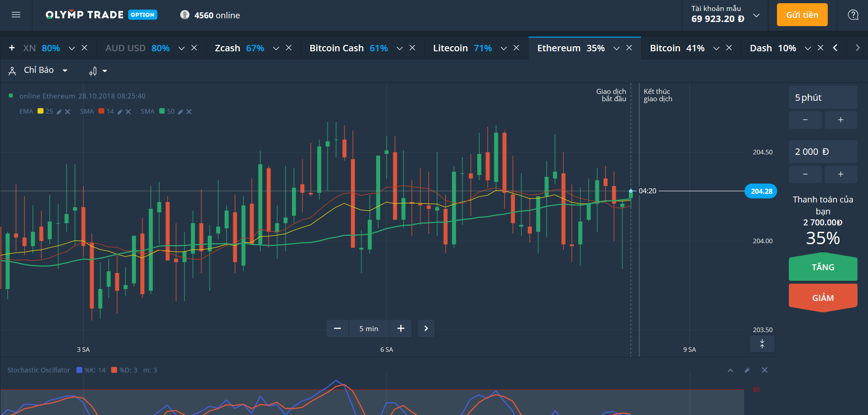Edit the SMA 14 indicator settings
This screenshot has width=868, height=415.
(x=120, y=112)
